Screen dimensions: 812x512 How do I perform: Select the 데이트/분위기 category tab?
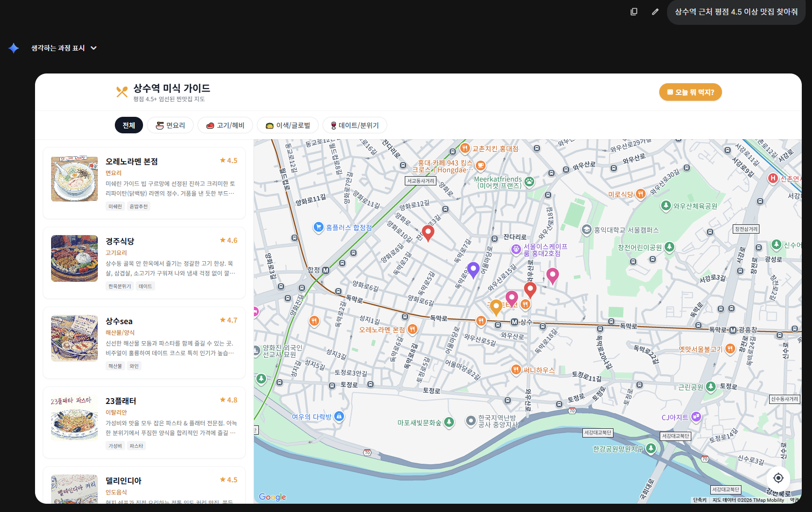pyautogui.click(x=355, y=125)
